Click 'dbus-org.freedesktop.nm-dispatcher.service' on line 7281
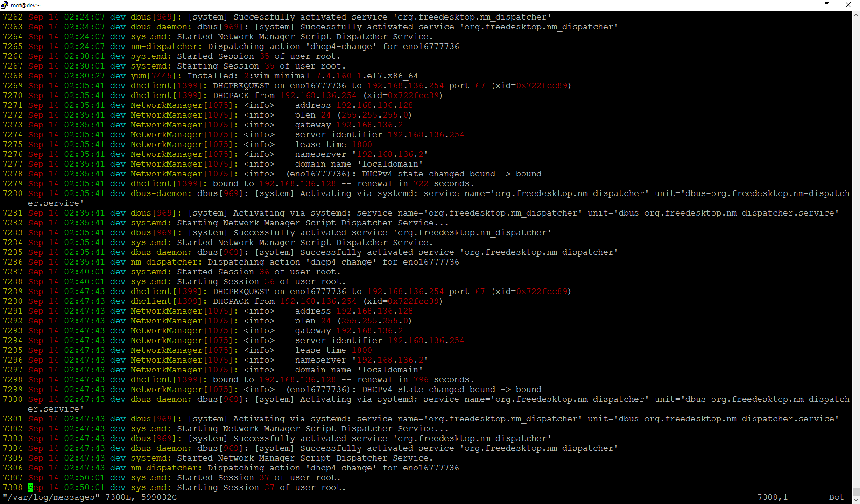Screen dimensions: 860x504 (x=726, y=213)
